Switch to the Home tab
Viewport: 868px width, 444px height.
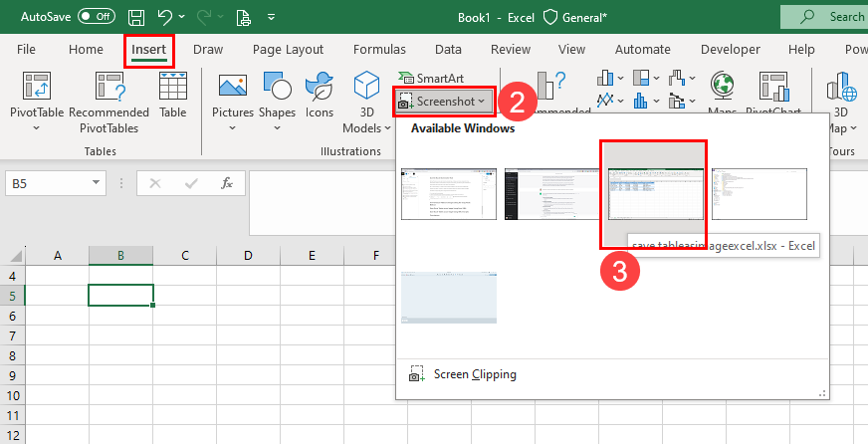[x=86, y=49]
